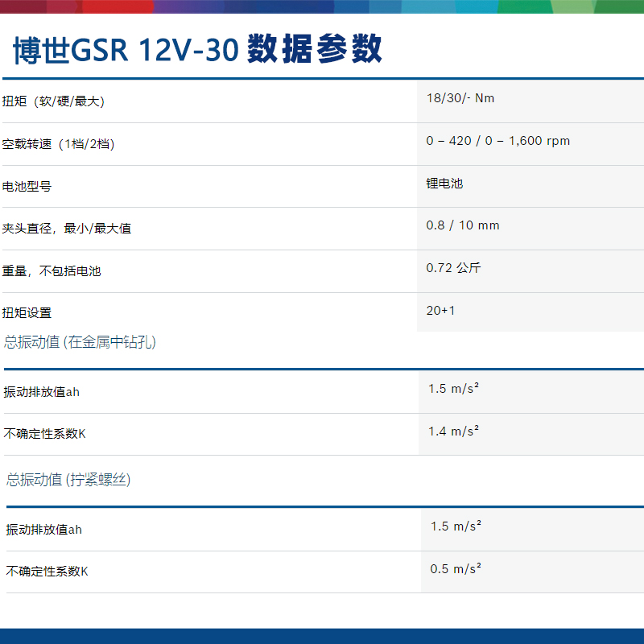Select 振动排放值ah under 拧紧螺丝 section
644x644 pixels.
(x=44, y=530)
